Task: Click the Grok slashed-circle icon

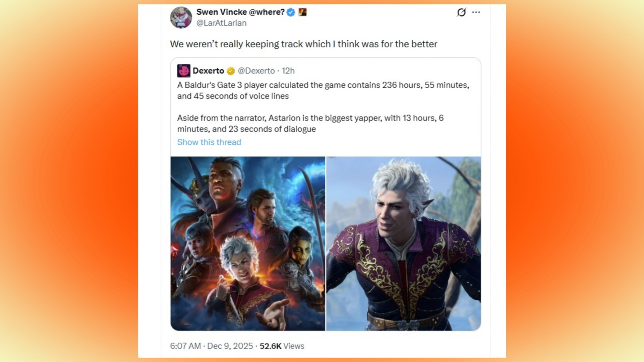Action: coord(461,12)
